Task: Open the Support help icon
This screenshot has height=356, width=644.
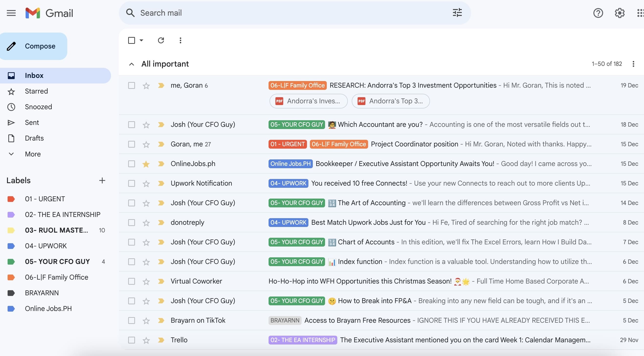Action: click(598, 13)
